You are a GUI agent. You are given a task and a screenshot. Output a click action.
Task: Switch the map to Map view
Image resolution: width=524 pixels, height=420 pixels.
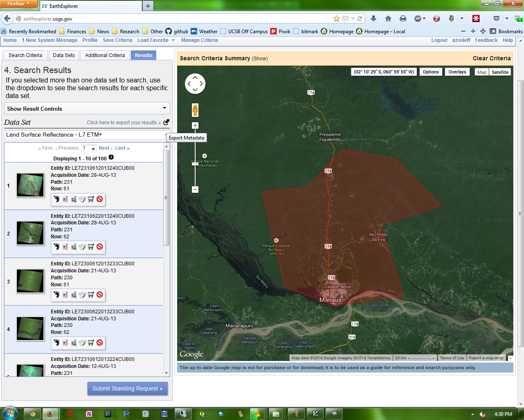(x=482, y=72)
